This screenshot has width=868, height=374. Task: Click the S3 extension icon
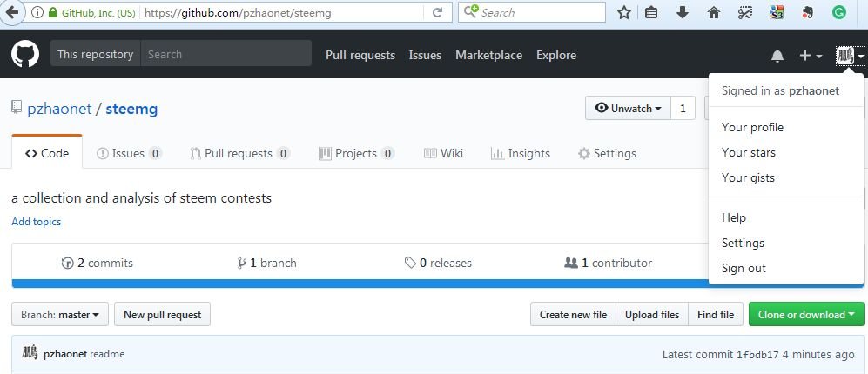pyautogui.click(x=777, y=12)
